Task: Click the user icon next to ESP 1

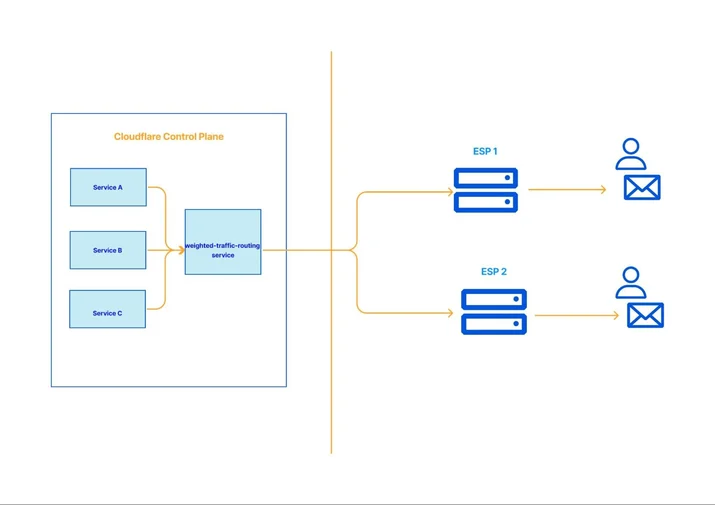Action: [x=631, y=154]
